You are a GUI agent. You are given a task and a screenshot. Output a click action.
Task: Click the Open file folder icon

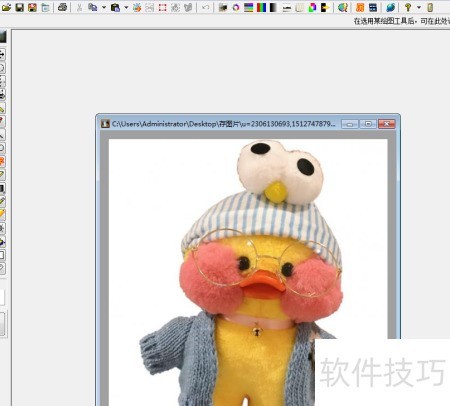click(6, 7)
